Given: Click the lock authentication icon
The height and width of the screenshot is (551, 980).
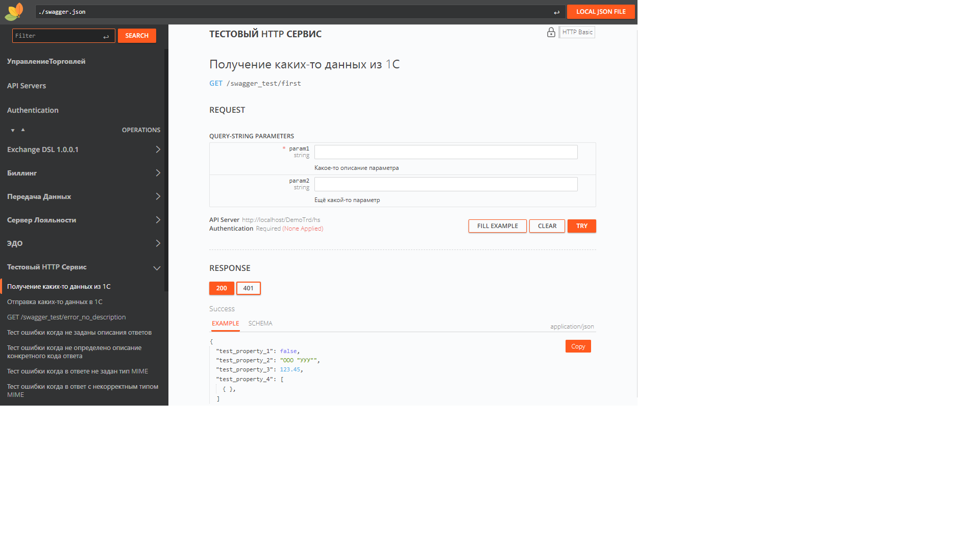Looking at the screenshot, I should click(551, 33).
